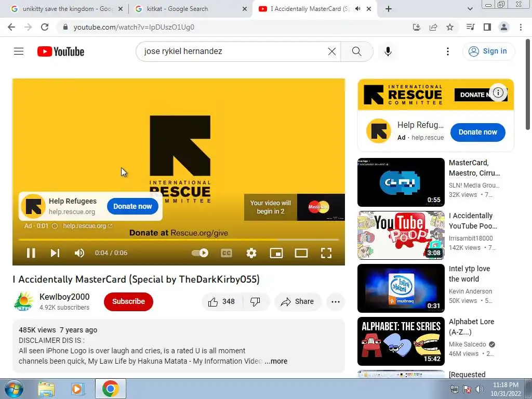The image size is (532, 399).
Task: Open the media control toolbar icon
Action: [x=470, y=27]
